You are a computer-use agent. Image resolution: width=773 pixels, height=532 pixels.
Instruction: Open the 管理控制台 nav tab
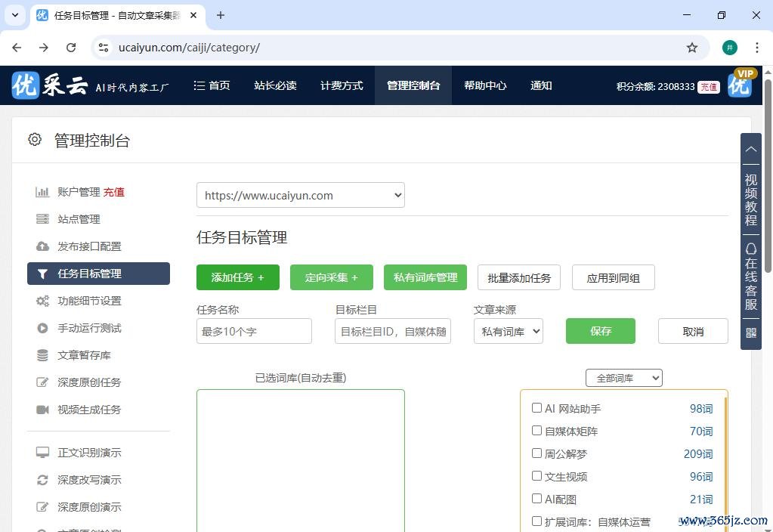tap(413, 85)
